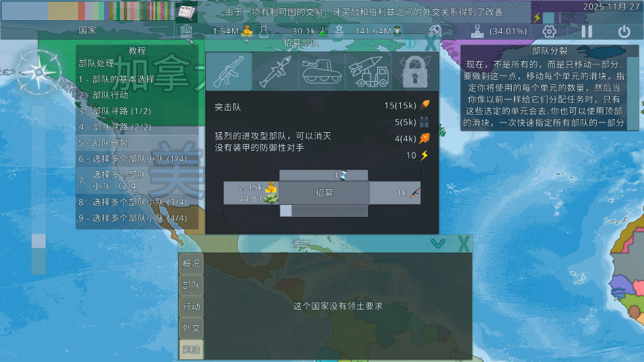Select the missile truck unit tab
The height and width of the screenshot is (362, 644).
pos(368,72)
